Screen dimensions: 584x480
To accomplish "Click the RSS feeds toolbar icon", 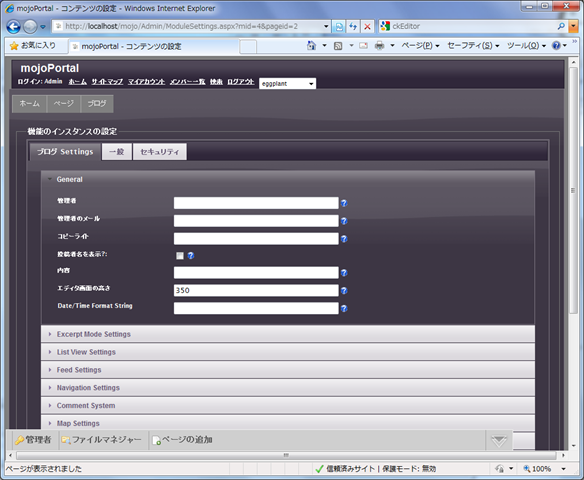I will (x=338, y=46).
